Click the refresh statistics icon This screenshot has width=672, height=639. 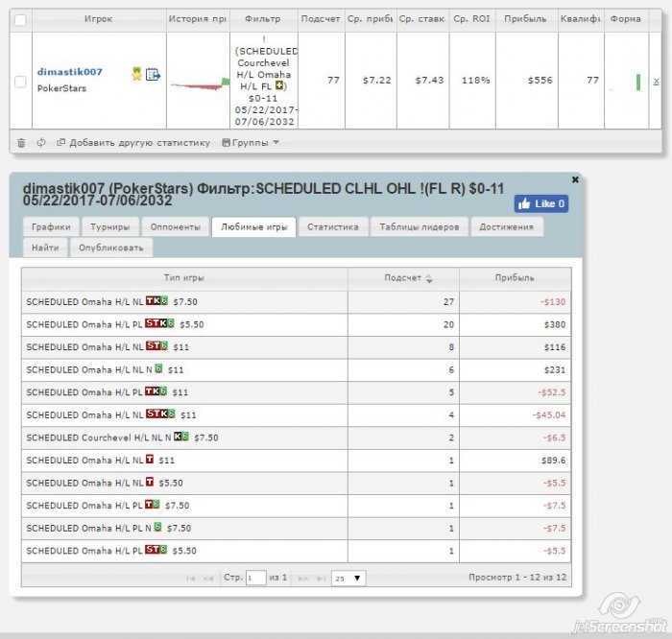(x=41, y=143)
